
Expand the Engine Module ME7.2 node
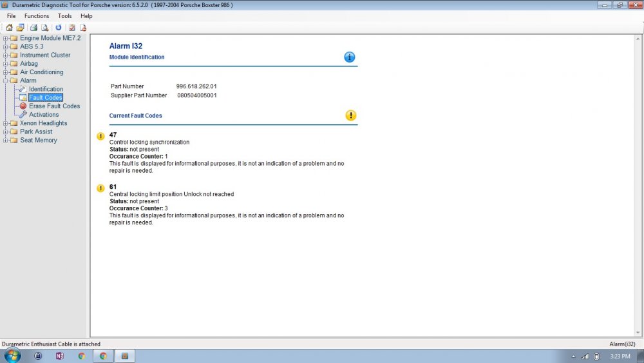coord(5,39)
